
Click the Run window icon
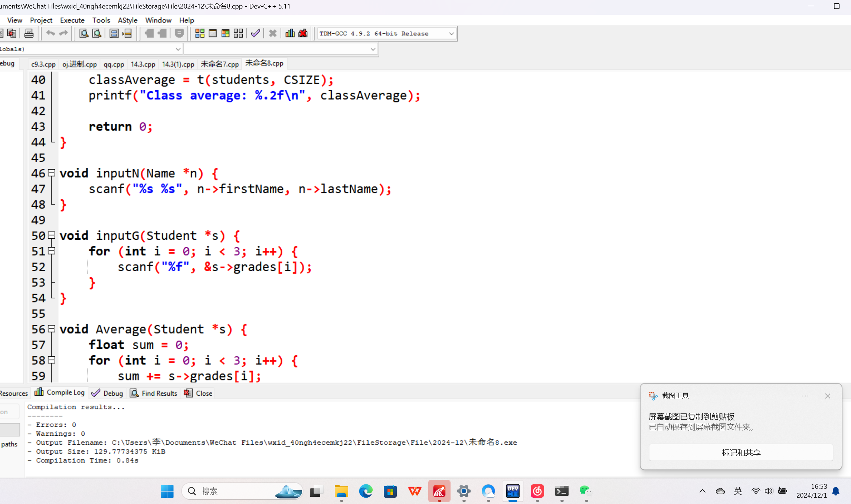[x=213, y=33]
